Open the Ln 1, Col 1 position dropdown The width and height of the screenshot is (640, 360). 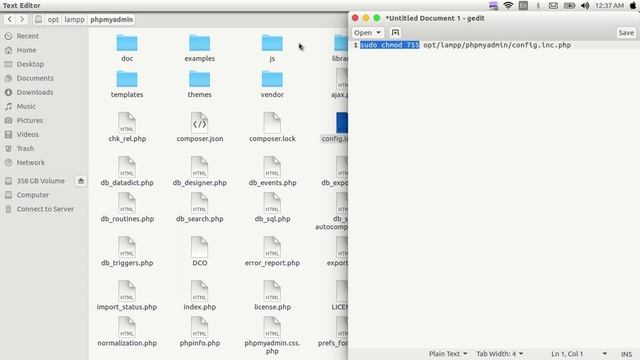point(579,354)
